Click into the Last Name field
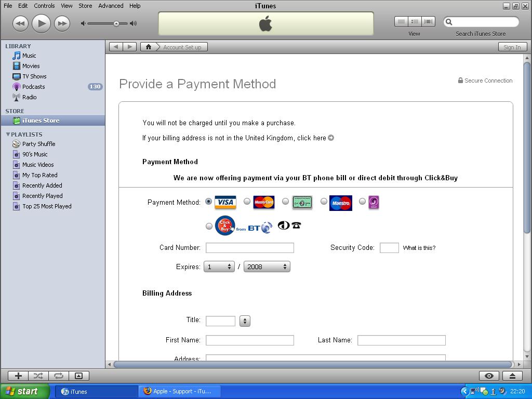 pyautogui.click(x=402, y=340)
